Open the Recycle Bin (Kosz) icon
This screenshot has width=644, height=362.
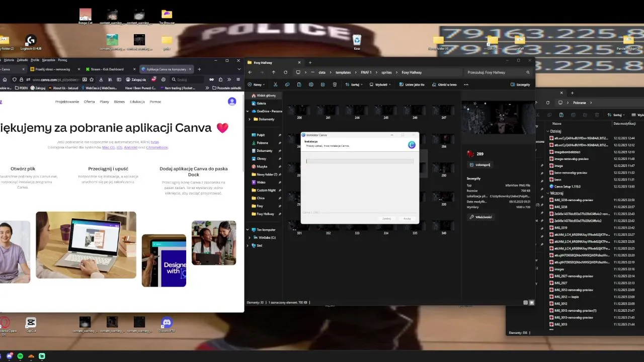(x=357, y=42)
